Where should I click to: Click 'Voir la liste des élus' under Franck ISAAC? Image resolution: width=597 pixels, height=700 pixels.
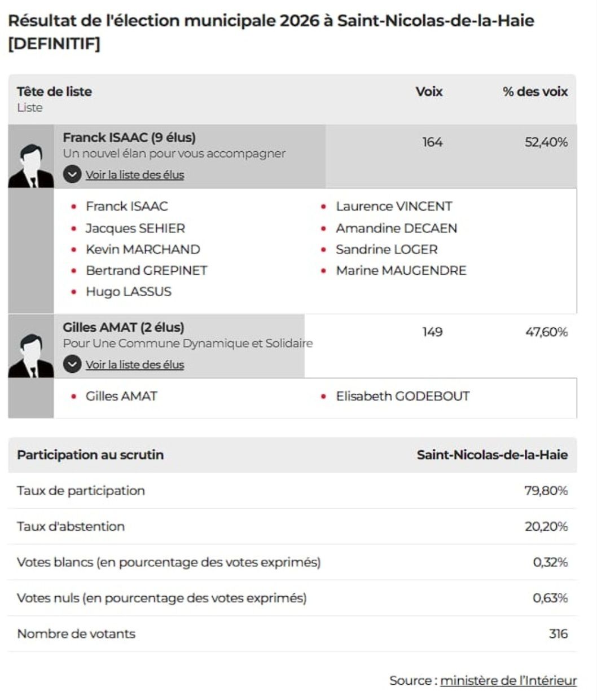coord(135,175)
